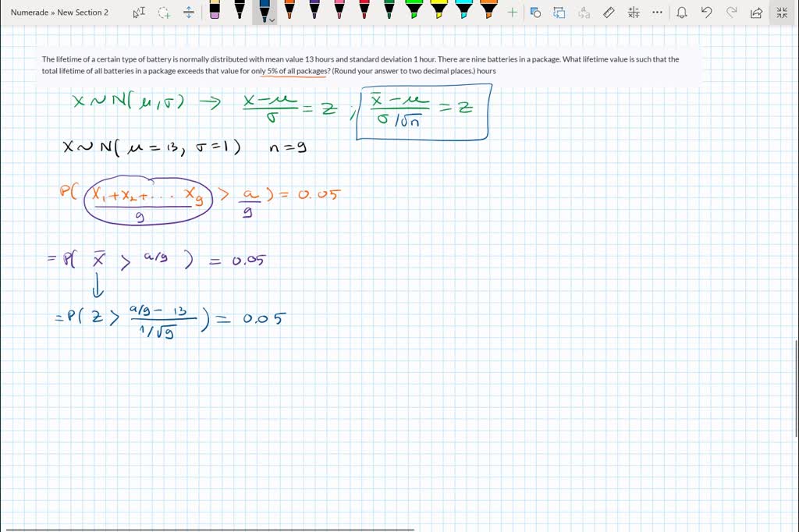The height and width of the screenshot is (532, 799).
Task: Select the math equation tool
Action: tap(633, 12)
